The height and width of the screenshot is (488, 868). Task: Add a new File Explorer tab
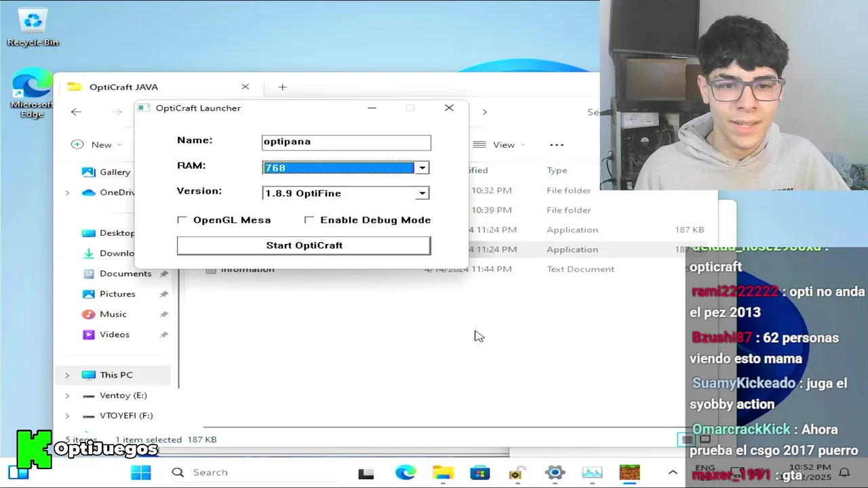tap(283, 87)
